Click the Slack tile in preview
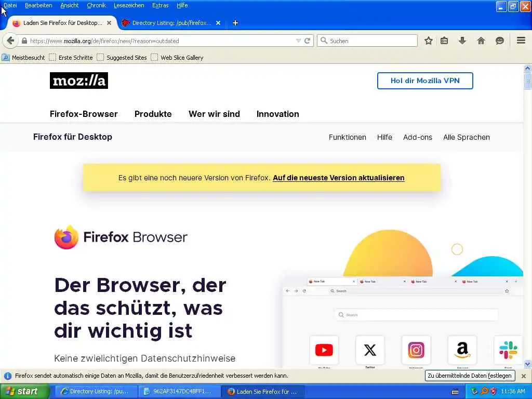The height and width of the screenshot is (399, 532). pos(508,350)
